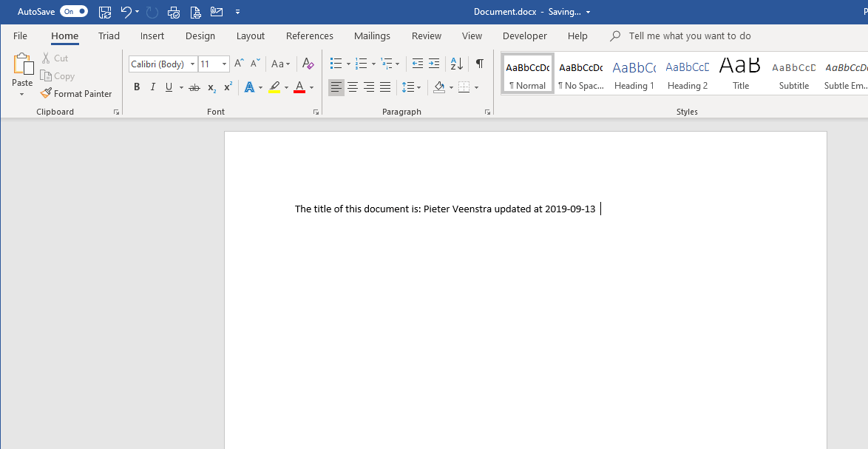Screen dimensions: 868x449
Task: Open the Undo history dropdown arrow
Action: [137, 12]
